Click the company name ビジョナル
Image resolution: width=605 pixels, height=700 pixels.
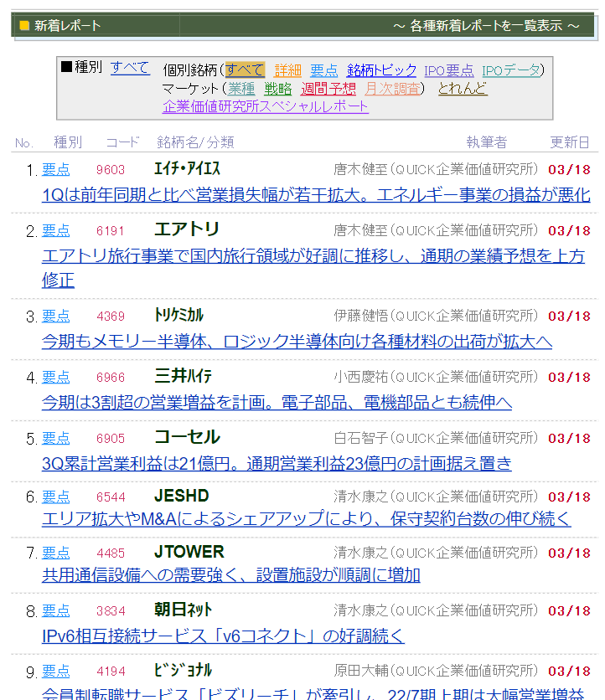click(x=183, y=670)
